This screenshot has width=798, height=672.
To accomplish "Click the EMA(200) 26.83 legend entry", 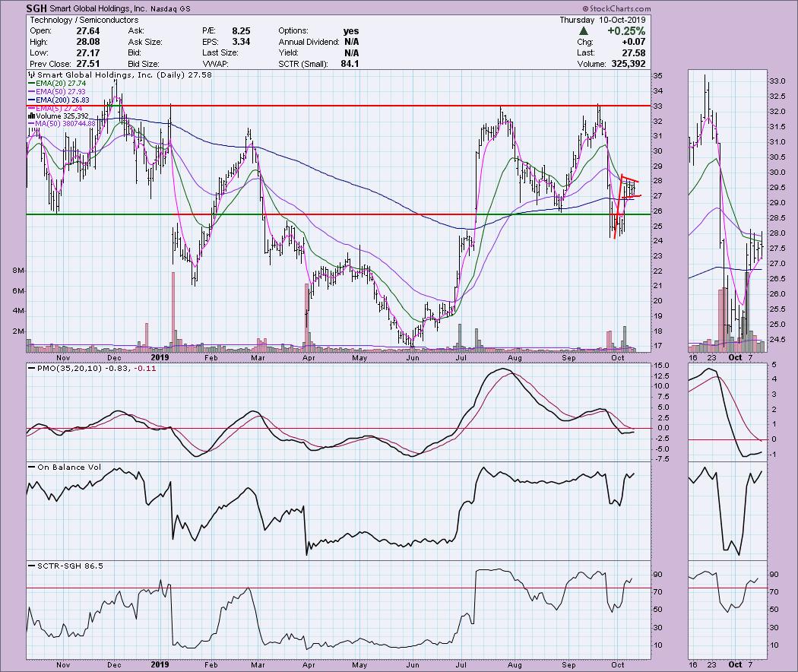I will tap(59, 100).
